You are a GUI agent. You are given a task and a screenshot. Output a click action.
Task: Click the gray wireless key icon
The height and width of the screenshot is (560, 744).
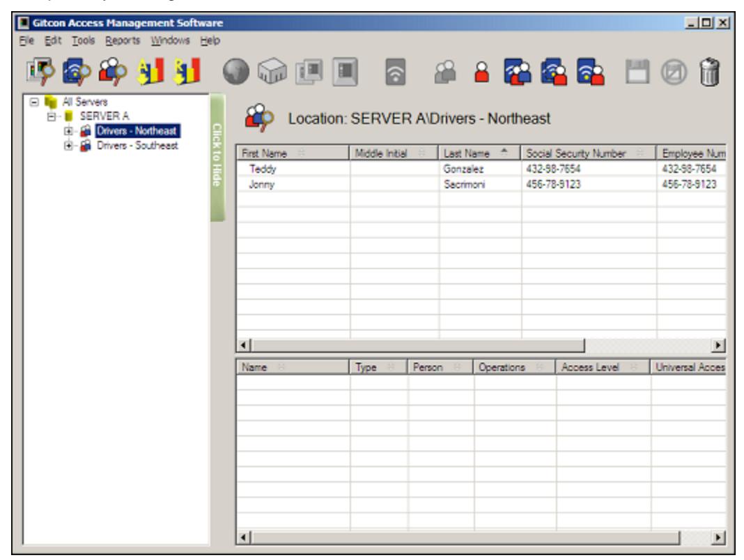(x=395, y=72)
